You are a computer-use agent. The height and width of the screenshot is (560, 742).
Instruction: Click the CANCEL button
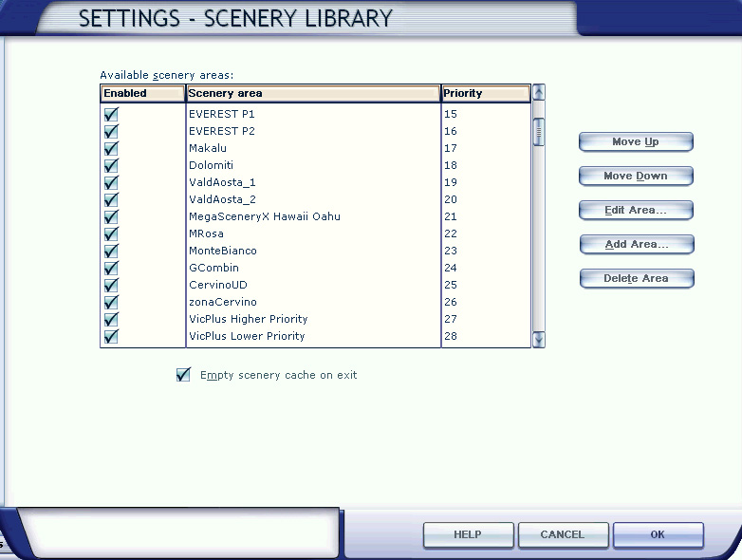click(x=562, y=534)
